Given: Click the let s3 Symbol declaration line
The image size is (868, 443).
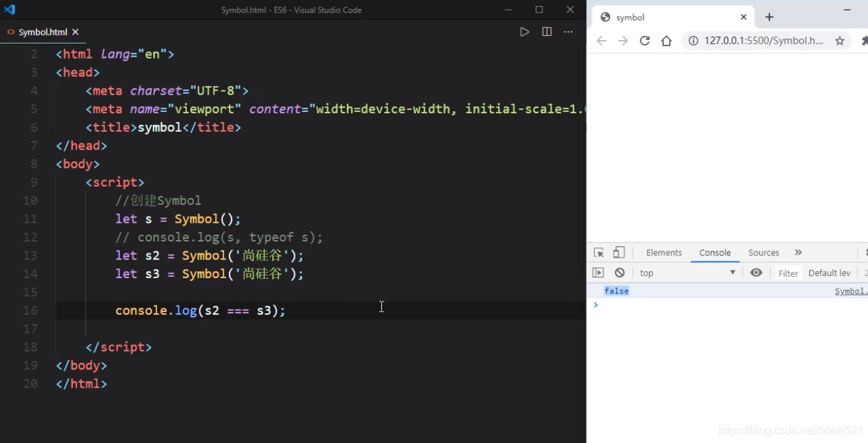Looking at the screenshot, I should 210,274.
